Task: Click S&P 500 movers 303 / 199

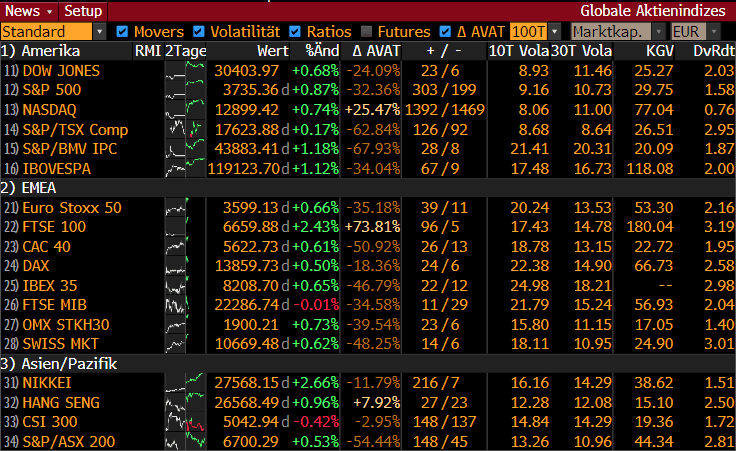Action: pyautogui.click(x=444, y=90)
